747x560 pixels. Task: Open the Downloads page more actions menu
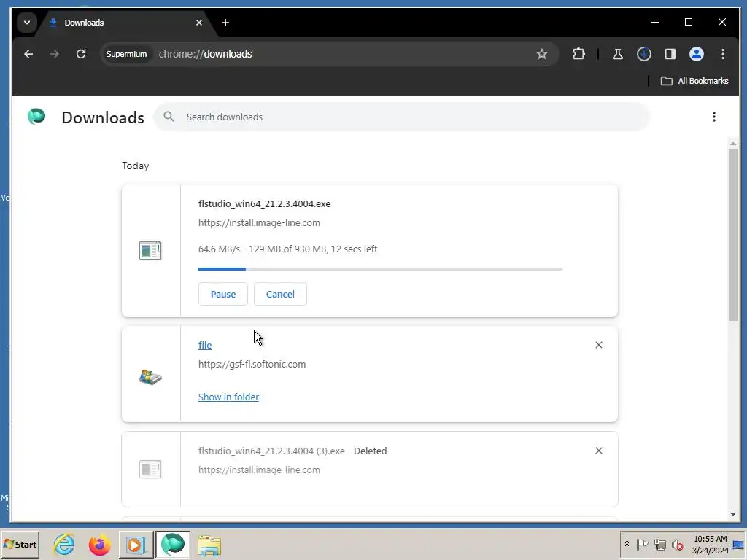coord(713,117)
